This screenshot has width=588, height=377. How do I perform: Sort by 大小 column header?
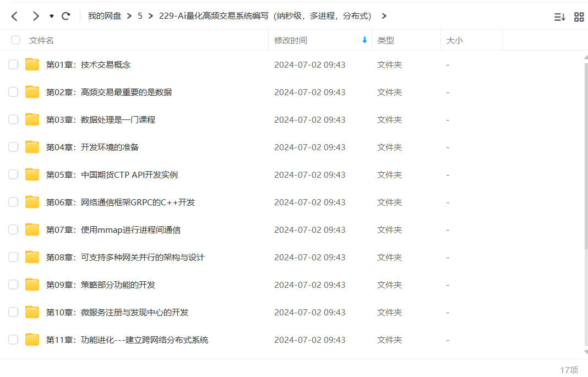pyautogui.click(x=455, y=41)
